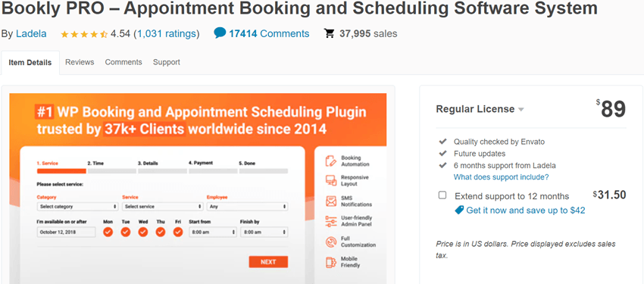This screenshot has height=284, width=644.
Task: Toggle the Mon availability checkmark
Action: 108,233
